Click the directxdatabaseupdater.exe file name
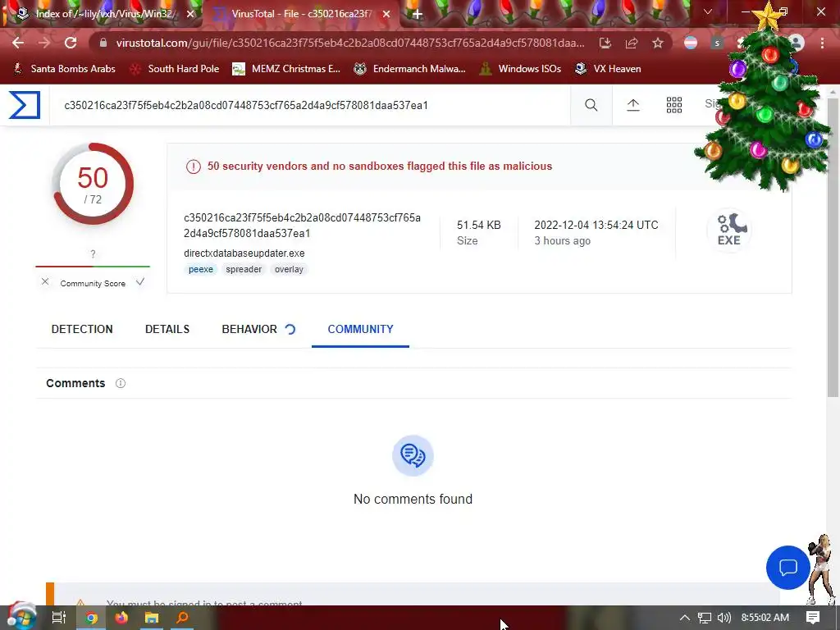Image resolution: width=840 pixels, height=630 pixels. (244, 253)
